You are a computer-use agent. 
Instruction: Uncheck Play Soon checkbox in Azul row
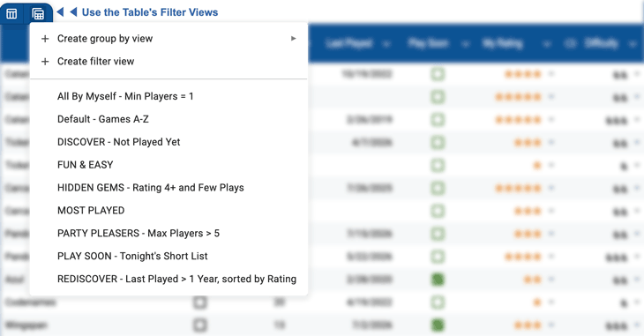(x=438, y=280)
